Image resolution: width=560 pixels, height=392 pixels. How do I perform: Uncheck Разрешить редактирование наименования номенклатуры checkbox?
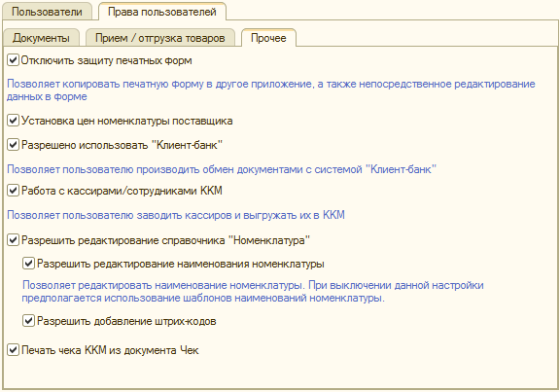pos(28,264)
